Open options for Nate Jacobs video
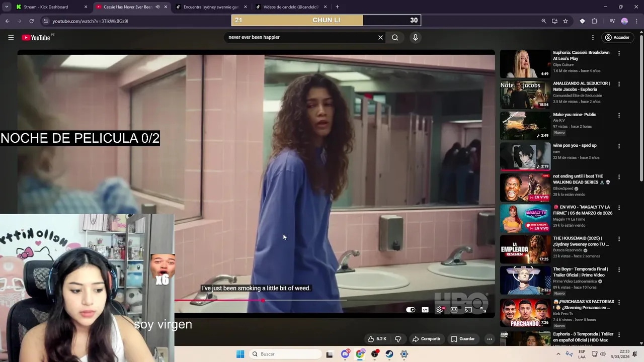 pos(619,84)
